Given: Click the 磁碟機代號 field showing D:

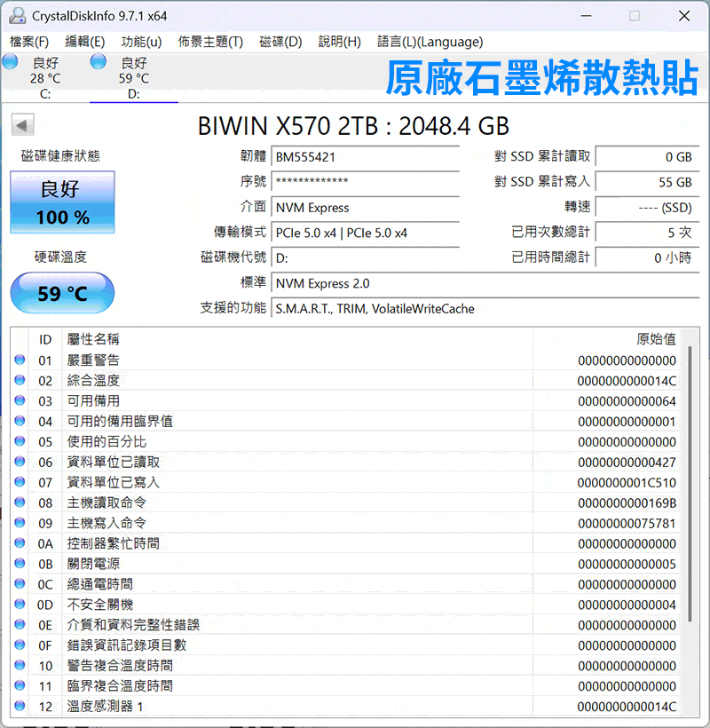Looking at the screenshot, I should click(366, 257).
